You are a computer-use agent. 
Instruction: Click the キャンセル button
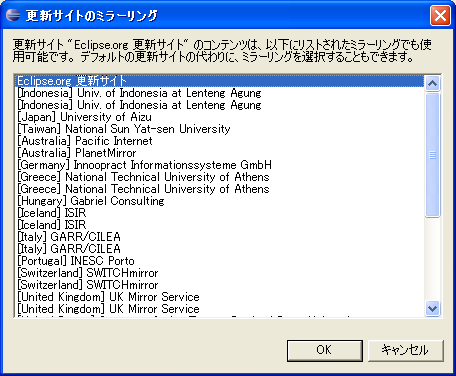(x=406, y=350)
